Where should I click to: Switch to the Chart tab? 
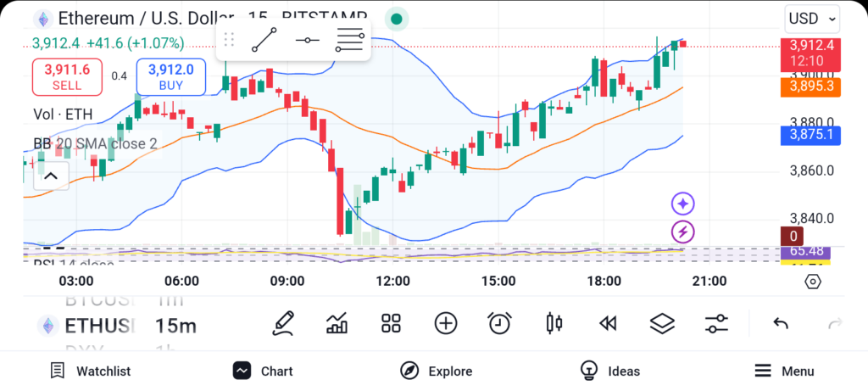[x=263, y=371]
